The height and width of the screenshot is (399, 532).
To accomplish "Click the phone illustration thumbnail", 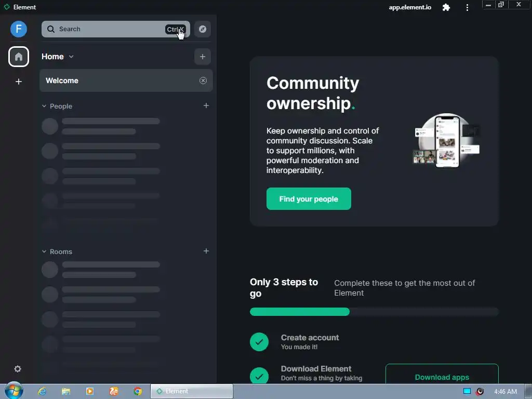I will click(446, 140).
